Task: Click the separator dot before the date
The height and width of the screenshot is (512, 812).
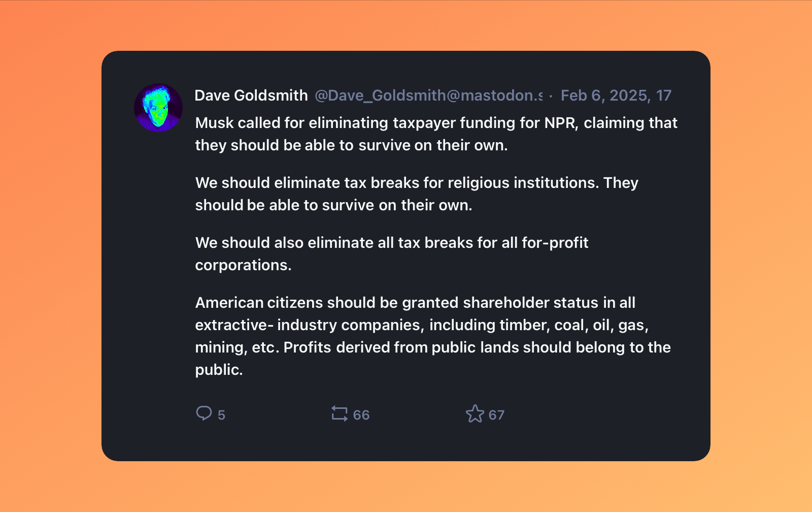Action: coord(551,96)
